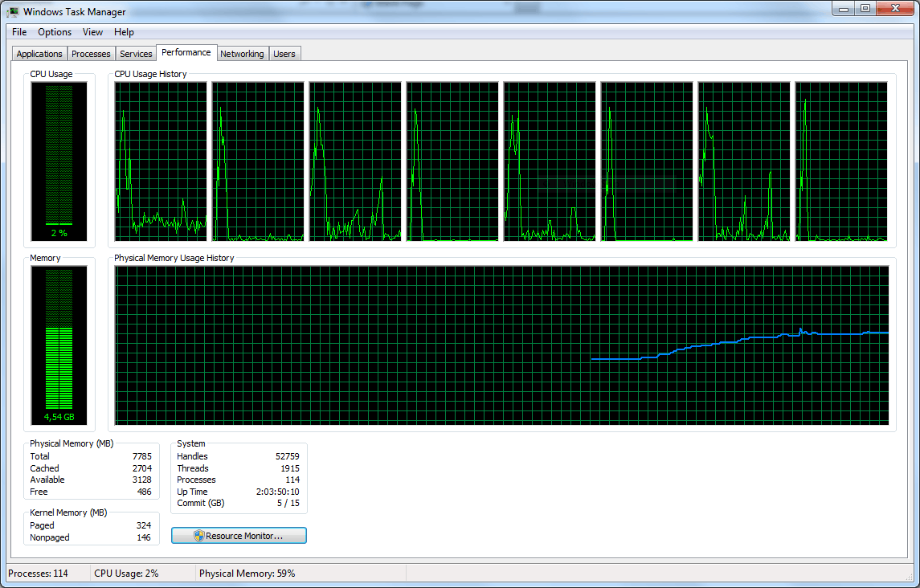
Task: Click the Memory 4,54 GB gauge
Action: 59,345
